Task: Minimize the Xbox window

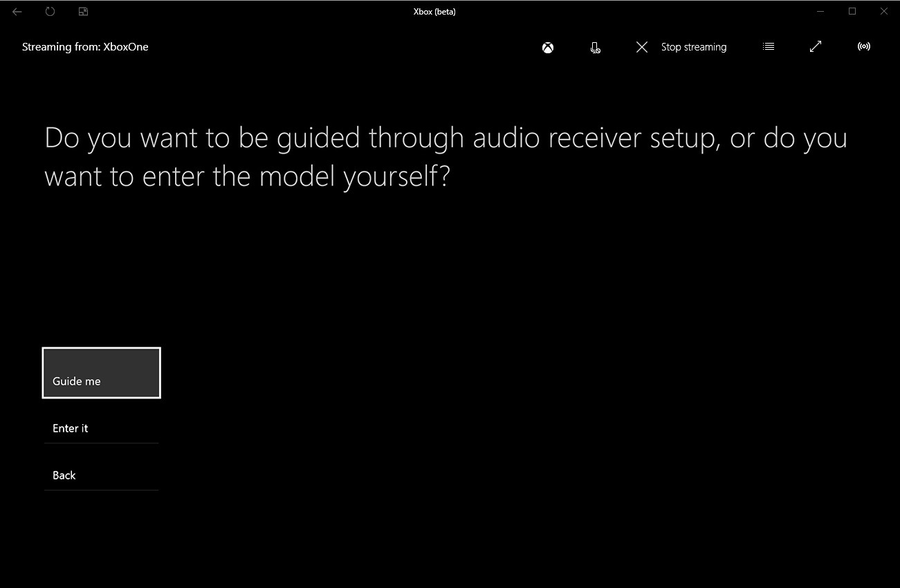Action: click(x=820, y=11)
